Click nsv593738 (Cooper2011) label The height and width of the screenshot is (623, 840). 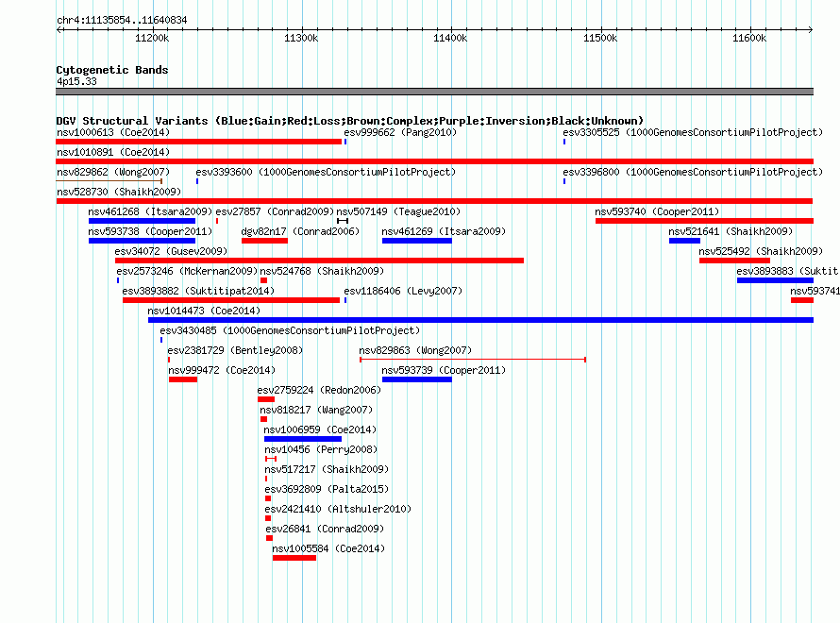150,231
